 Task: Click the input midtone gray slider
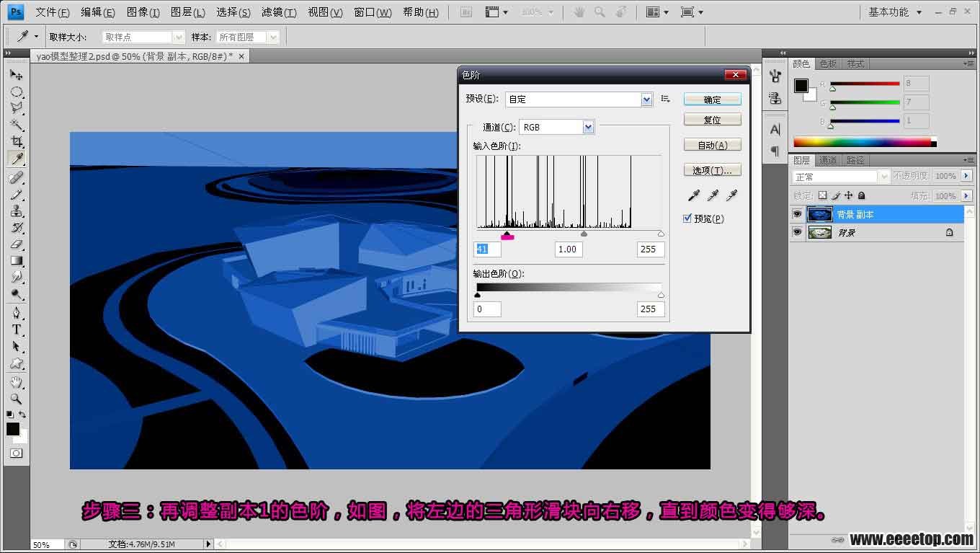584,234
